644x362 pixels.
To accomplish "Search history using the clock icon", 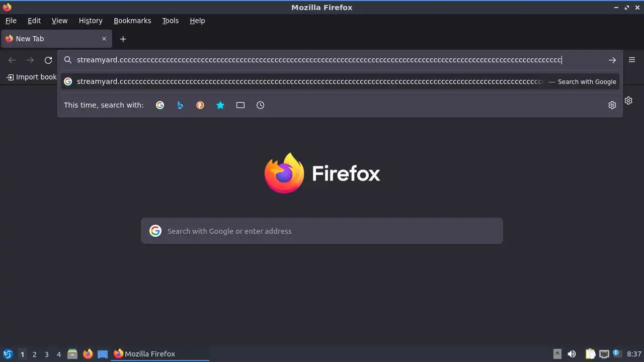I will (260, 105).
